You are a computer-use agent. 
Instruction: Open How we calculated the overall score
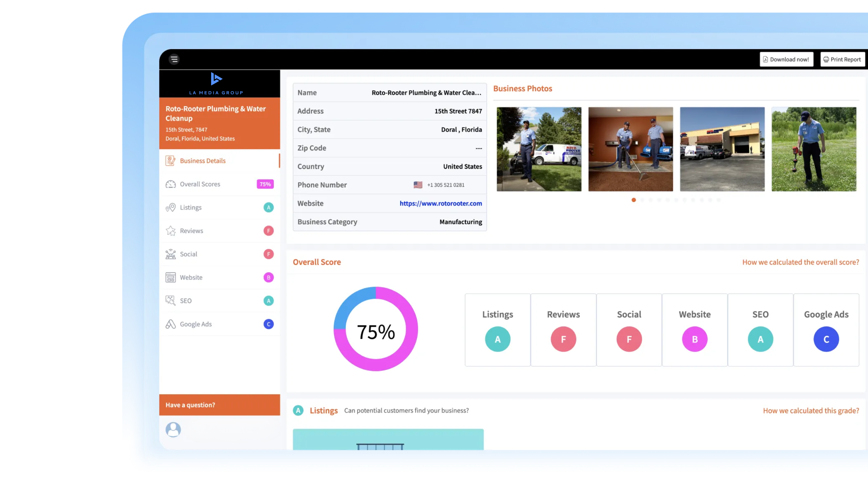pyautogui.click(x=800, y=262)
